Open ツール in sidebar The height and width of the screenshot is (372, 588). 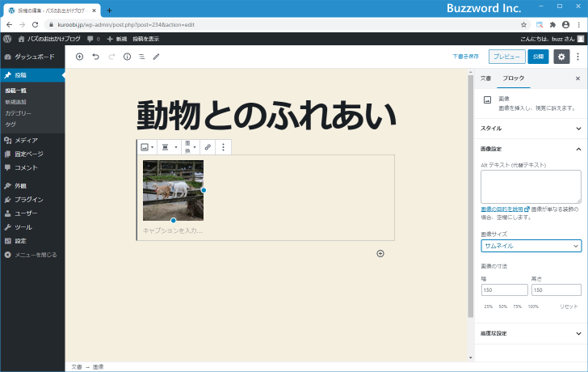[32, 227]
